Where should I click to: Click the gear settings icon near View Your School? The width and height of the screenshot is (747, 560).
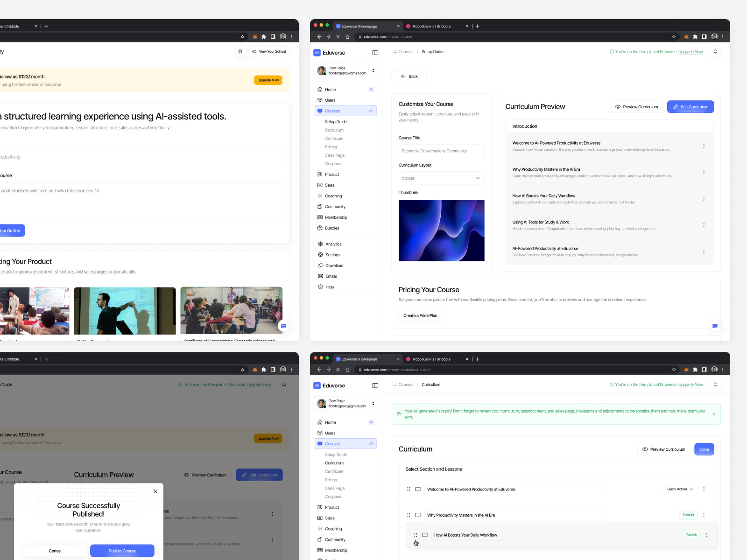click(240, 52)
